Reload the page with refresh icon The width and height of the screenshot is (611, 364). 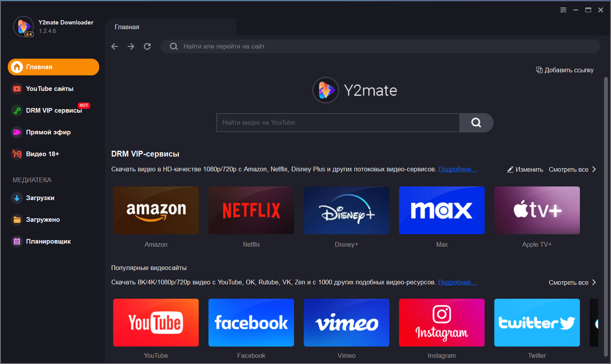pos(147,47)
